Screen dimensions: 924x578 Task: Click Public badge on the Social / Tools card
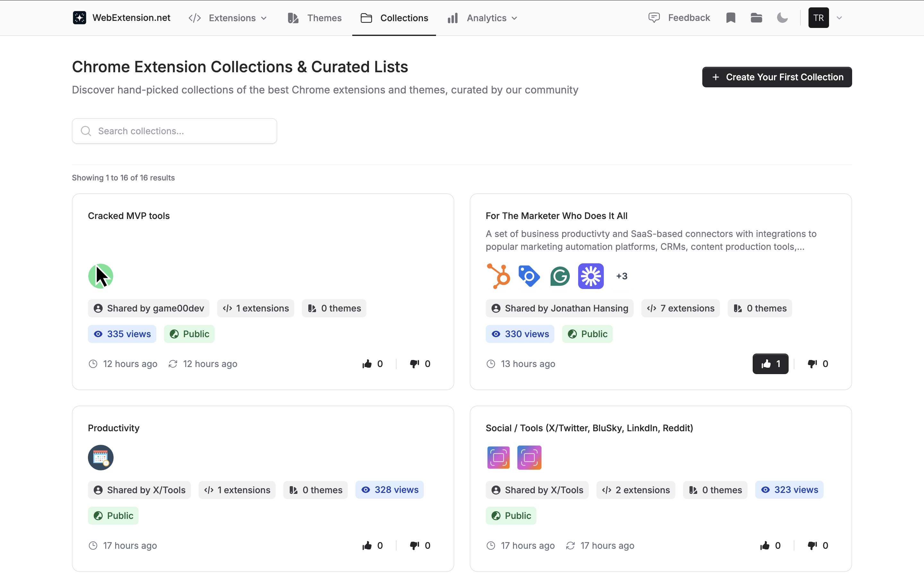[x=511, y=515]
